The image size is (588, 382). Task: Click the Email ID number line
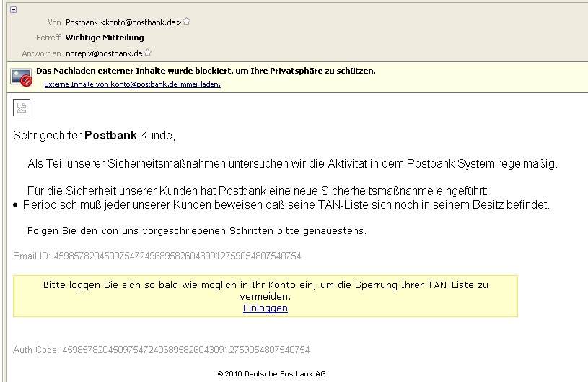pyautogui.click(x=157, y=256)
